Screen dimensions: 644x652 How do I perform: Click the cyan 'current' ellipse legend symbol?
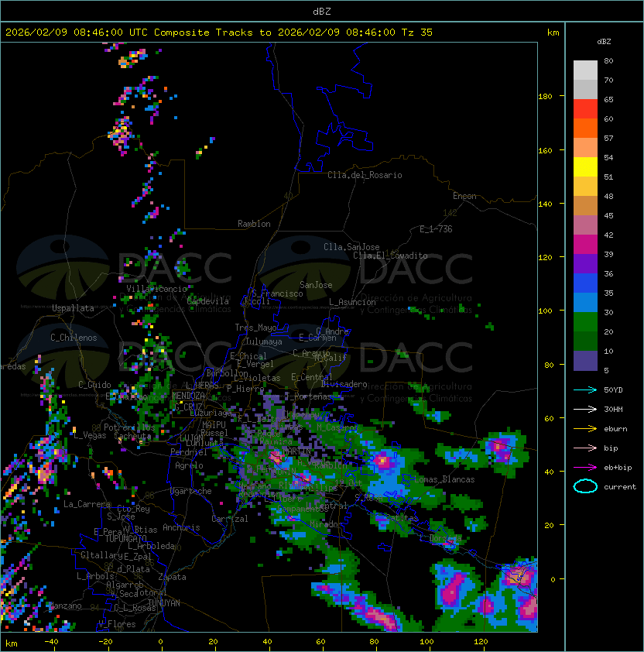tap(585, 486)
